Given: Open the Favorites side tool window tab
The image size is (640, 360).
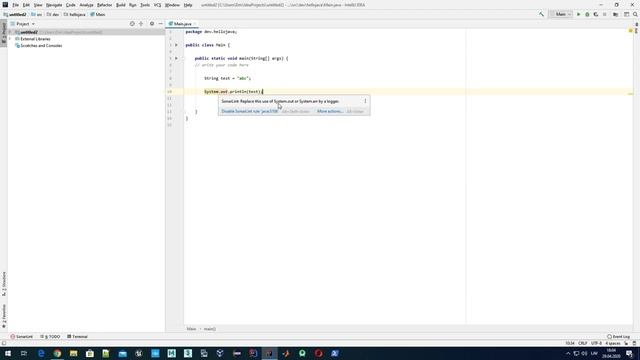Looking at the screenshot, I should (x=4, y=316).
